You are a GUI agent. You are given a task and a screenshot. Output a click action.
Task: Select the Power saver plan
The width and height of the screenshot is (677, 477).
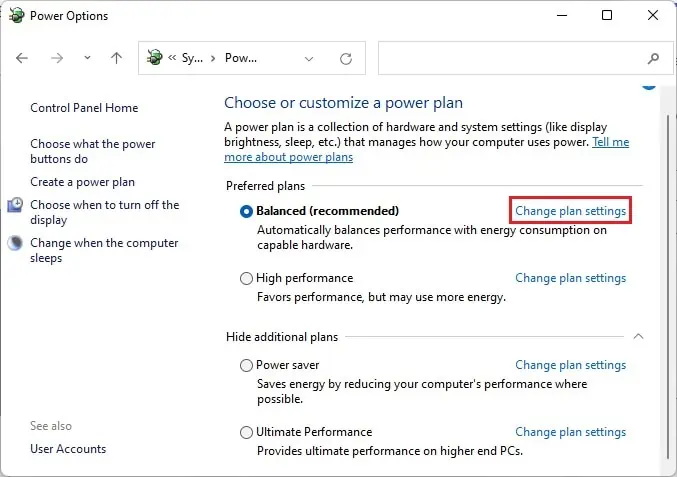pos(247,366)
